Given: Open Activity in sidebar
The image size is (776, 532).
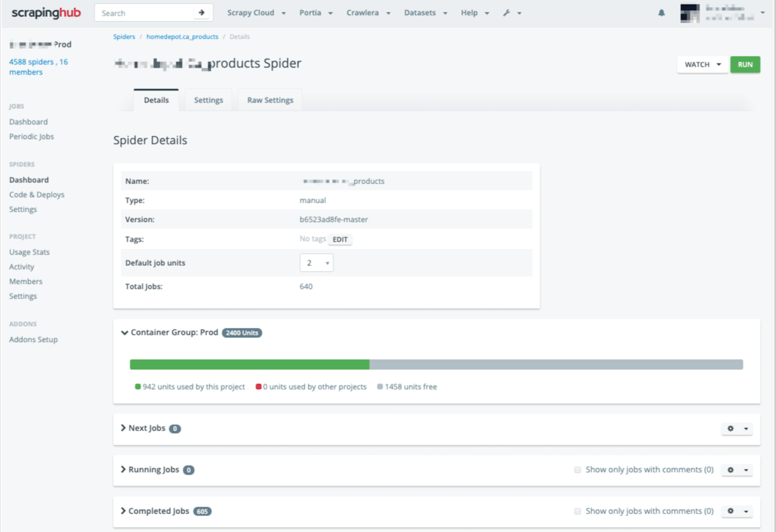Looking at the screenshot, I should point(22,267).
